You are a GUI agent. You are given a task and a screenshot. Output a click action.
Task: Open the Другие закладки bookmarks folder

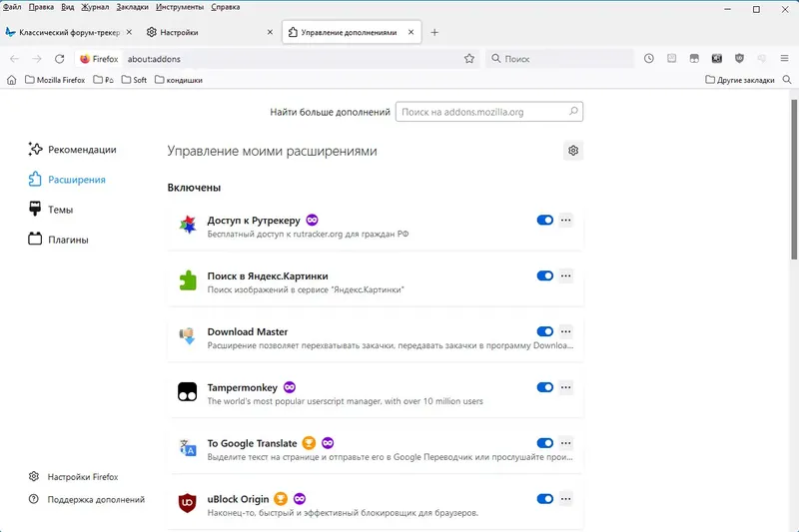[740, 80]
